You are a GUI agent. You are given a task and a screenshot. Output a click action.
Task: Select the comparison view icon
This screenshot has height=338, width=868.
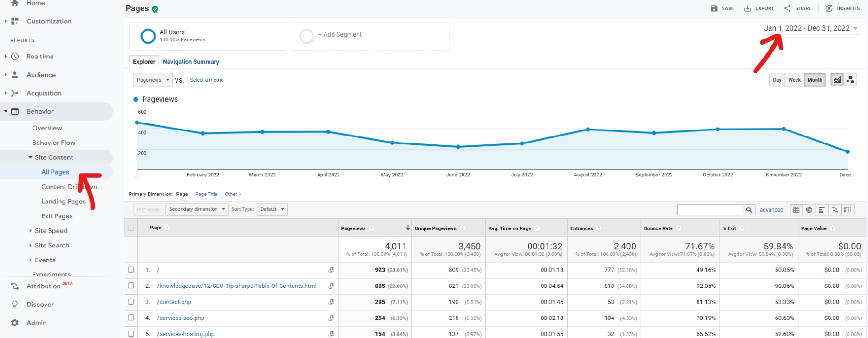tap(835, 210)
